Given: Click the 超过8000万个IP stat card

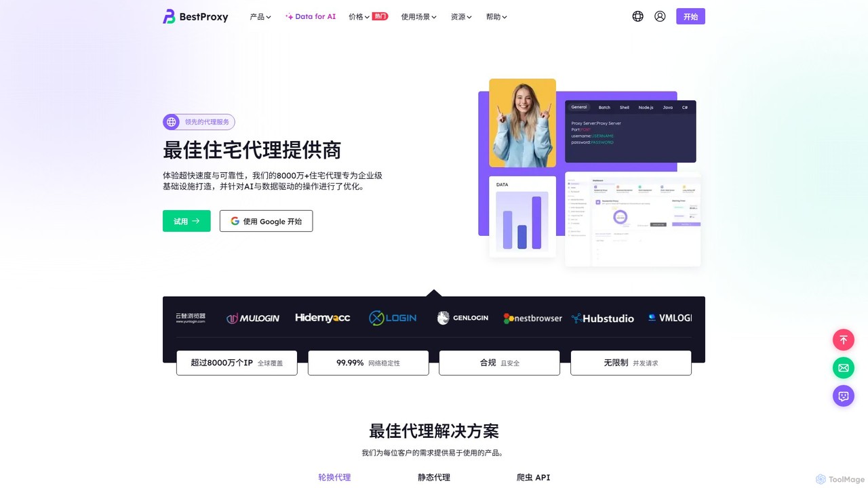Looking at the screenshot, I should coord(237,363).
